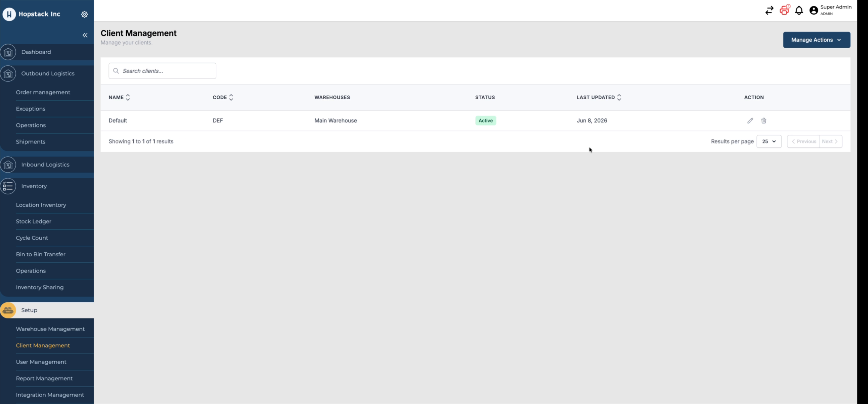Click the search magnifier icon
The height and width of the screenshot is (404, 868).
pyautogui.click(x=116, y=71)
